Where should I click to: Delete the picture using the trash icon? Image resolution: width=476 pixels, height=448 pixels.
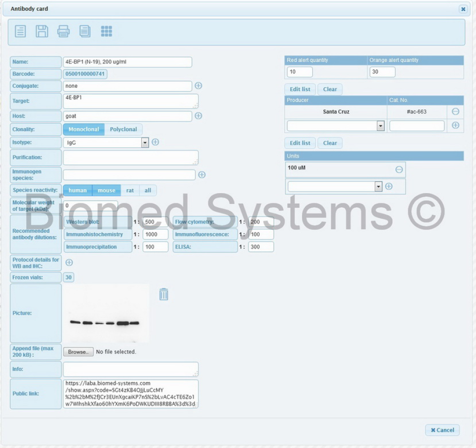click(x=164, y=294)
